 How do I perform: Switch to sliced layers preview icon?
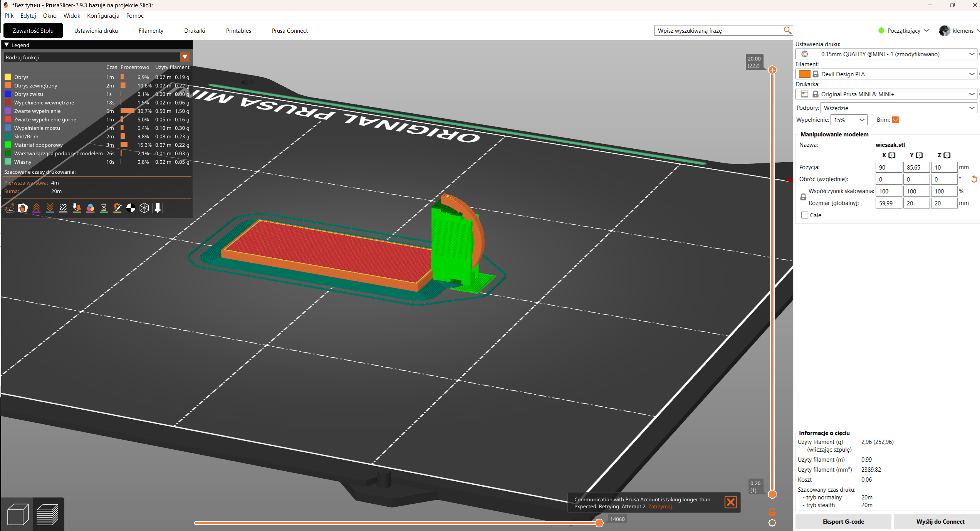tap(48, 514)
